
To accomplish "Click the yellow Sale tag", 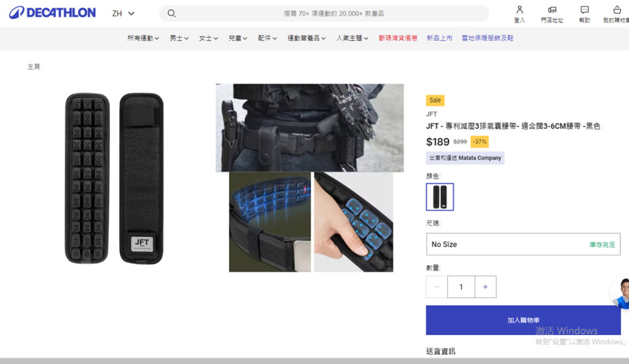I will 436,100.
